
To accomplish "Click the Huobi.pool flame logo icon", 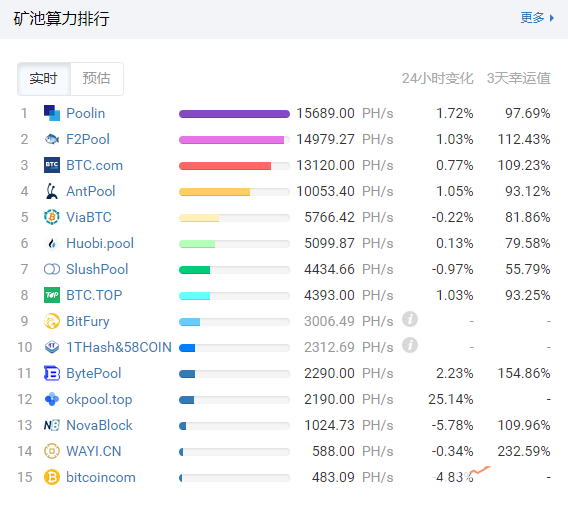I will (x=52, y=243).
